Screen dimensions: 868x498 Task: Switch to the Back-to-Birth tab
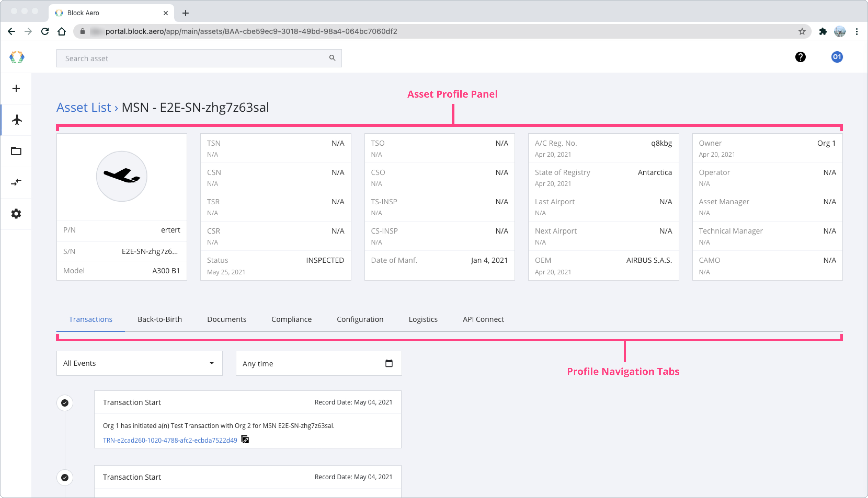point(159,319)
